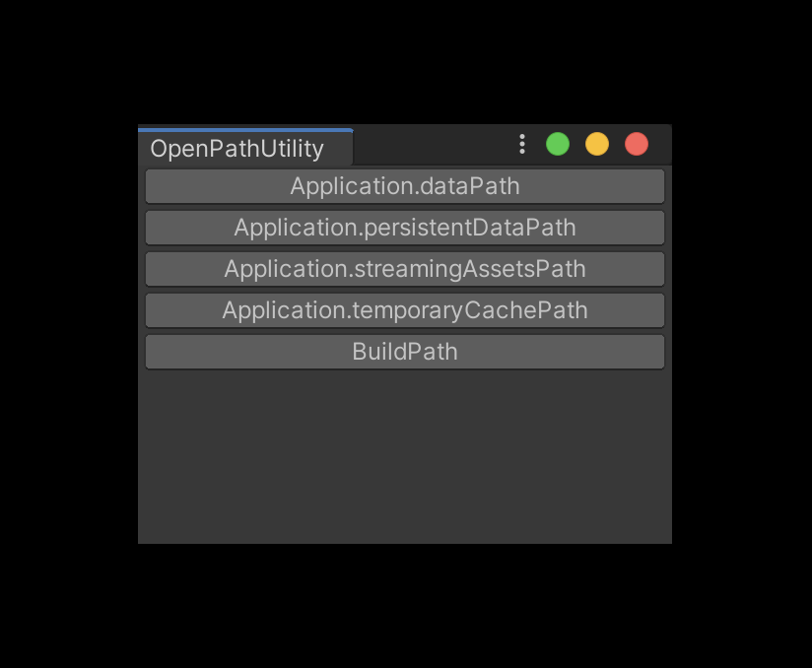Open the build output folder
The height and width of the screenshot is (668, 812).
pos(405,351)
